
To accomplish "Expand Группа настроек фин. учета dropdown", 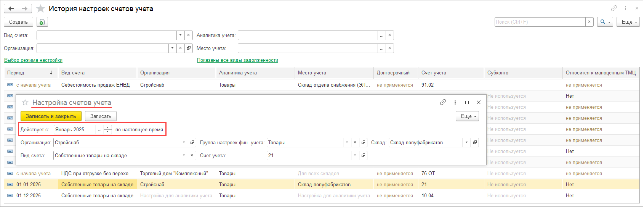I will 347,143.
